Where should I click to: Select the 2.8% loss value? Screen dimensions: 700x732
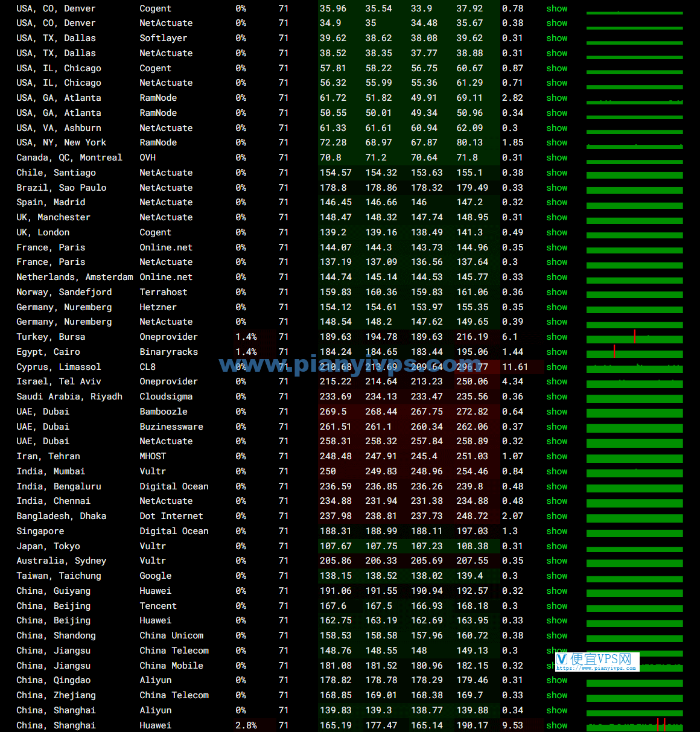click(246, 725)
